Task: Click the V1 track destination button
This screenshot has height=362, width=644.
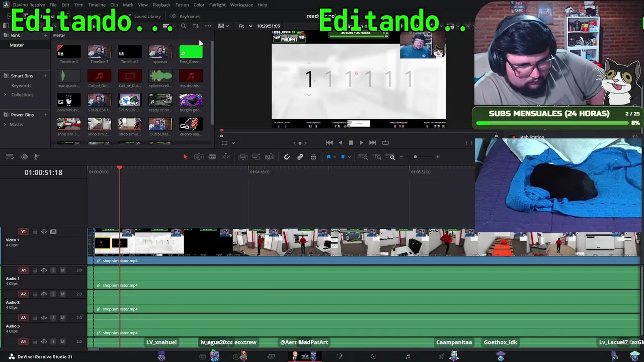Action: tap(23, 232)
